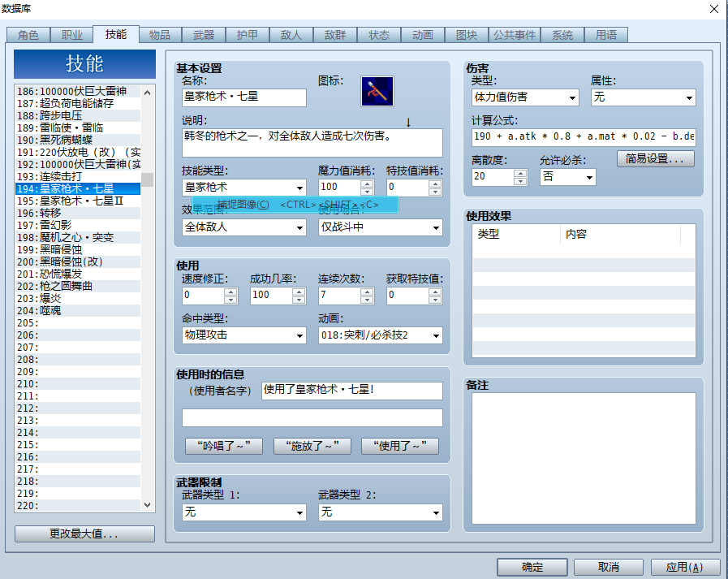Switch to the 武器 tab
728x579 pixels.
click(204, 35)
